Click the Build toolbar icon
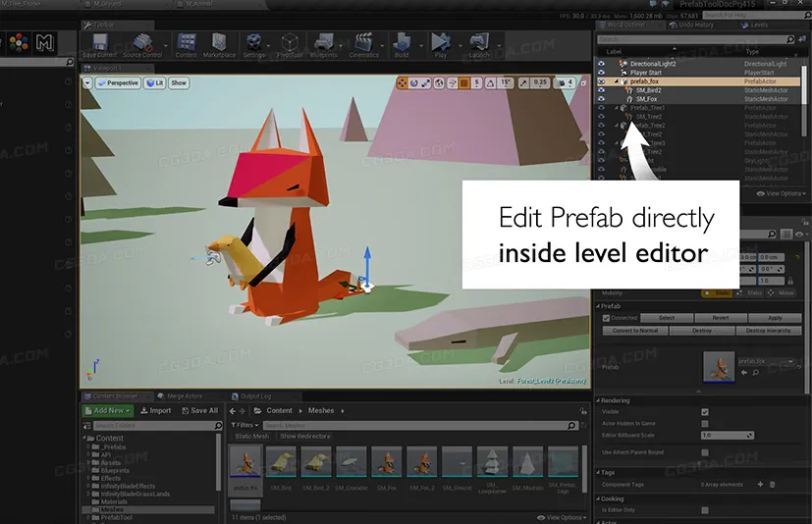The width and height of the screenshot is (812, 524). coord(402,45)
